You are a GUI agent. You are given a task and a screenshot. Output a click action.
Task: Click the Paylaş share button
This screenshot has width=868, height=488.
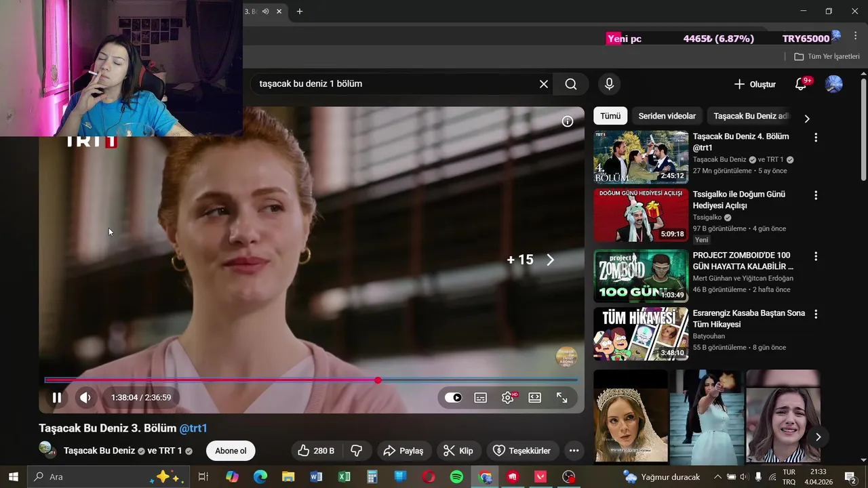[403, 451]
